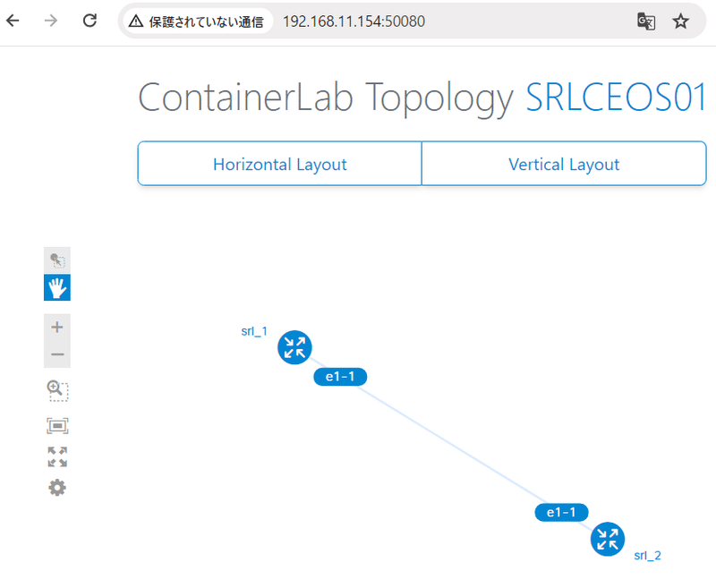The width and height of the screenshot is (716, 588).
Task: Open topology settings via gear icon
Action: point(56,487)
